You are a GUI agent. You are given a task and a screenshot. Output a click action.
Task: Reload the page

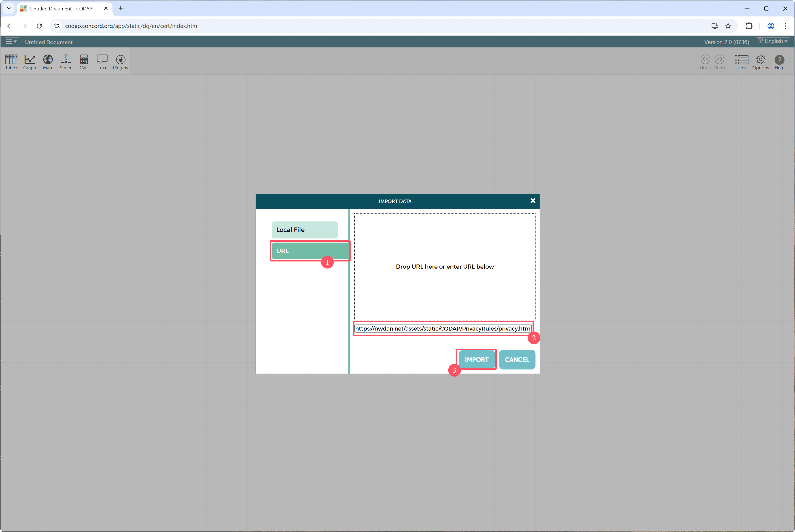tap(39, 26)
